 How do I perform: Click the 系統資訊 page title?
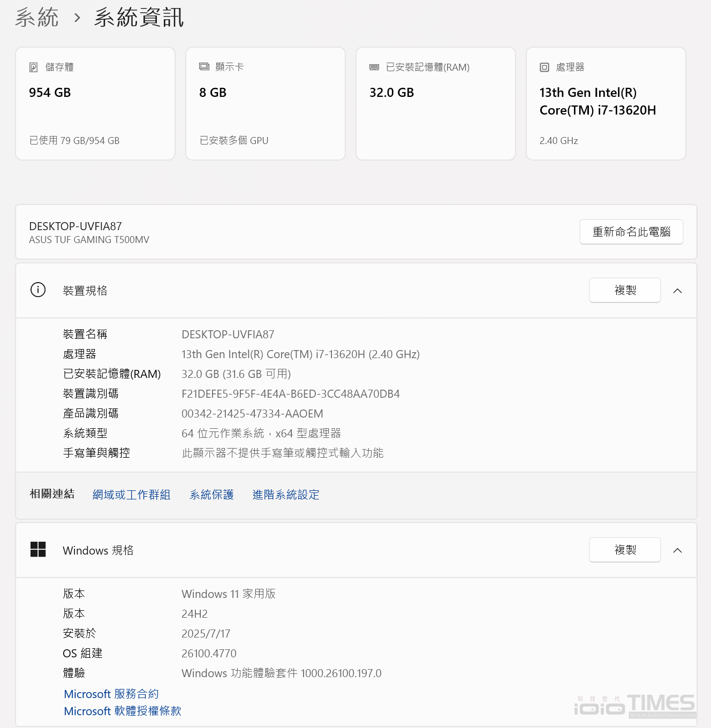pyautogui.click(x=139, y=18)
